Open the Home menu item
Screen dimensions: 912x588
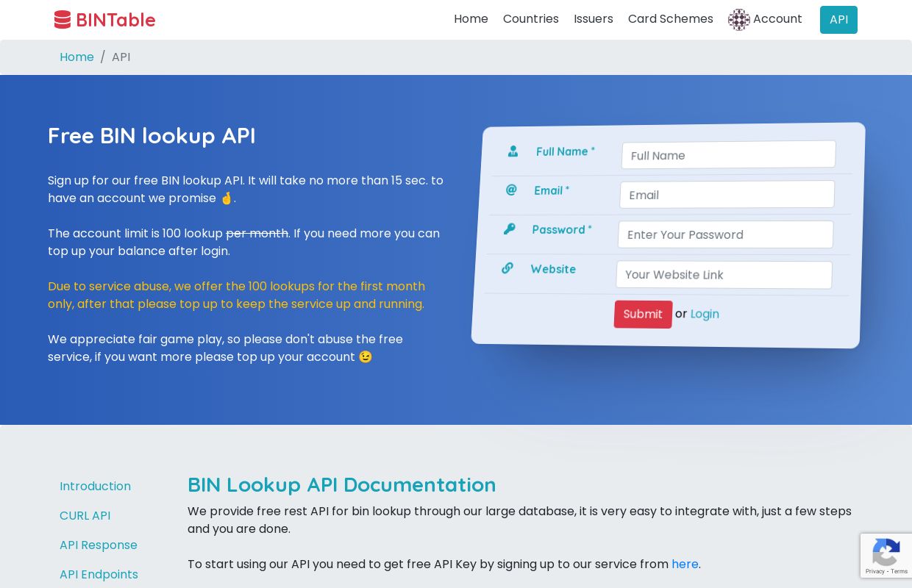[471, 19]
